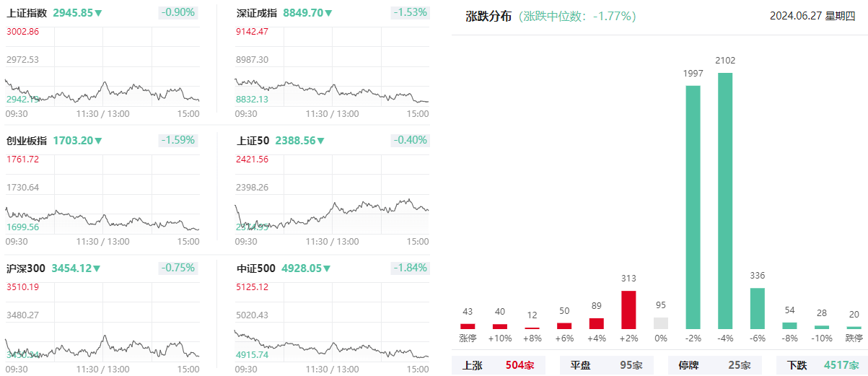
Task: Select the 下跌 4517家 summary tab
Action: point(822,365)
